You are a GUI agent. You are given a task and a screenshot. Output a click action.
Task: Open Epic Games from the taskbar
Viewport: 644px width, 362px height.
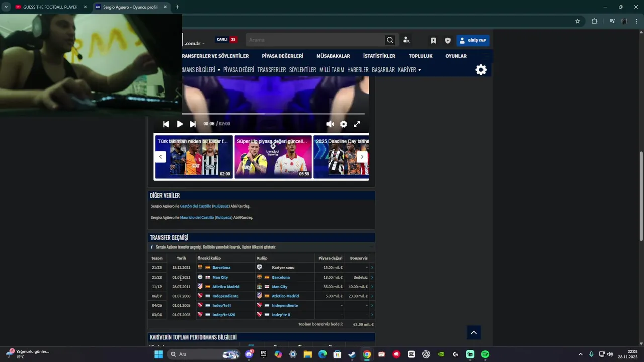[263, 354]
